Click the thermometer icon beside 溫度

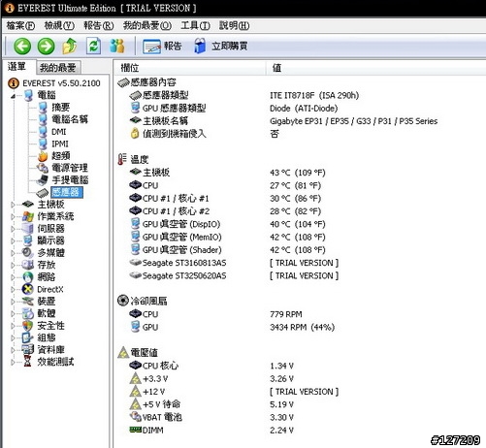coord(122,159)
